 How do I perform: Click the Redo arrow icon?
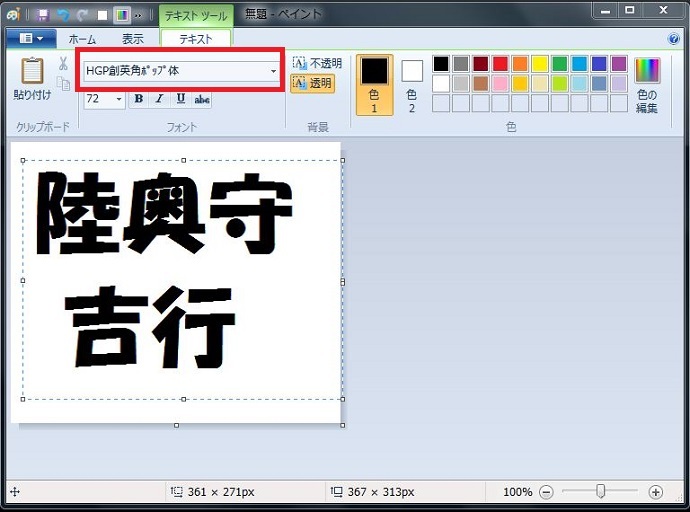coord(82,15)
